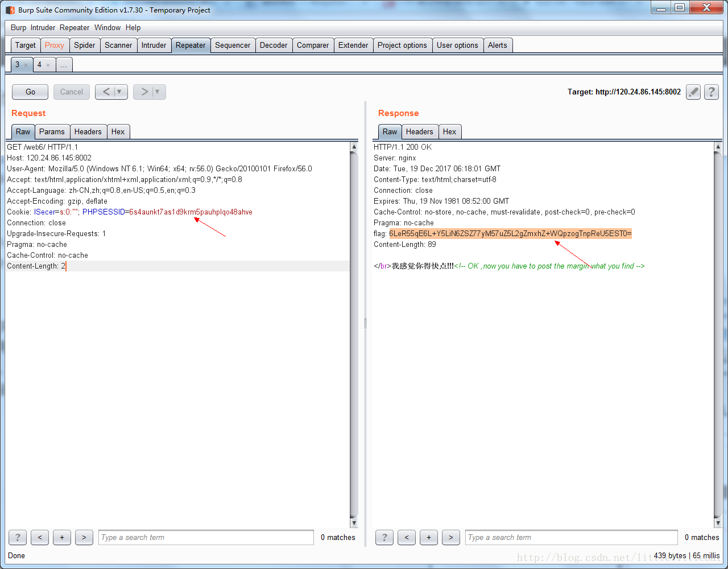Open the Intruder menu in menu bar
The height and width of the screenshot is (569, 728).
point(43,27)
